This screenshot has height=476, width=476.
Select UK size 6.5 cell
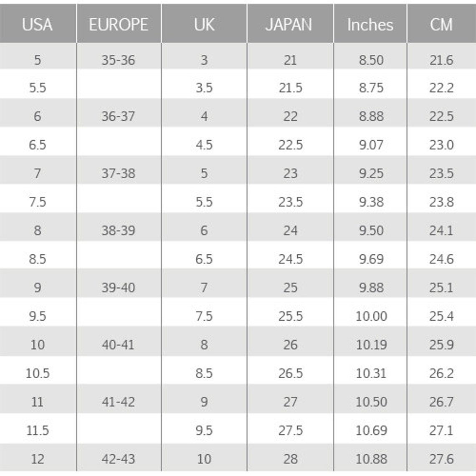coord(204,259)
